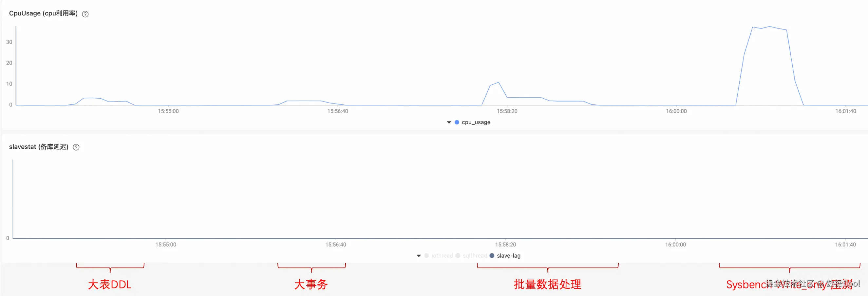Select the 20 value on the CpuUsage y-axis

coord(9,63)
